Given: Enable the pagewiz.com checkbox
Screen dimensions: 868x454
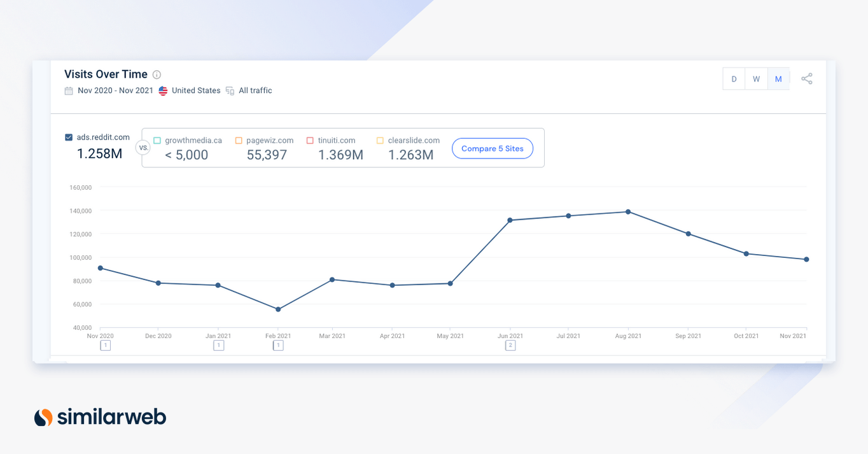Looking at the screenshot, I should [x=239, y=140].
